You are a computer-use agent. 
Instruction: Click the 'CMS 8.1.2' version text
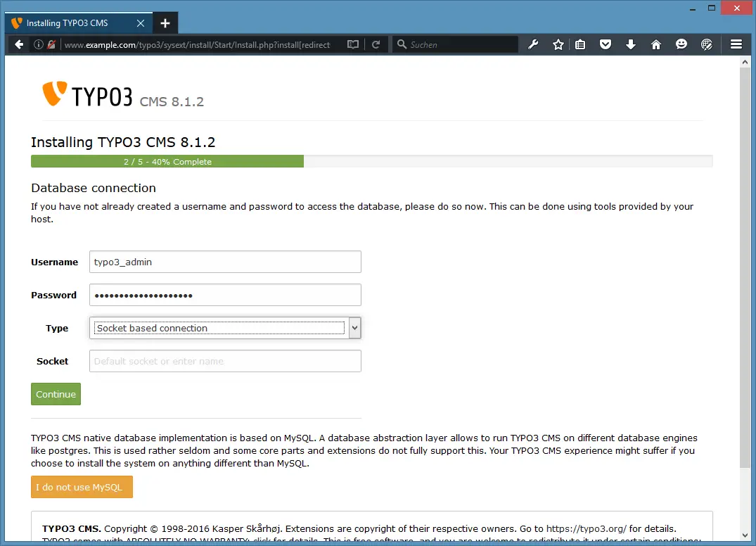click(x=172, y=102)
